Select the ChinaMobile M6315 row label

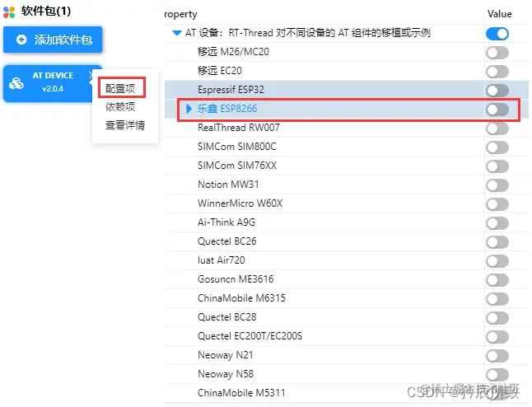(x=241, y=298)
